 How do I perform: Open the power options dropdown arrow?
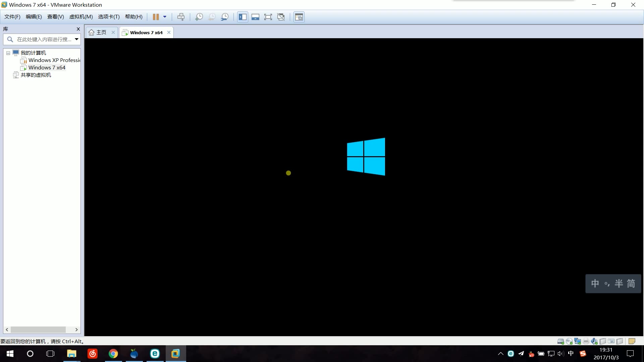coord(165,17)
